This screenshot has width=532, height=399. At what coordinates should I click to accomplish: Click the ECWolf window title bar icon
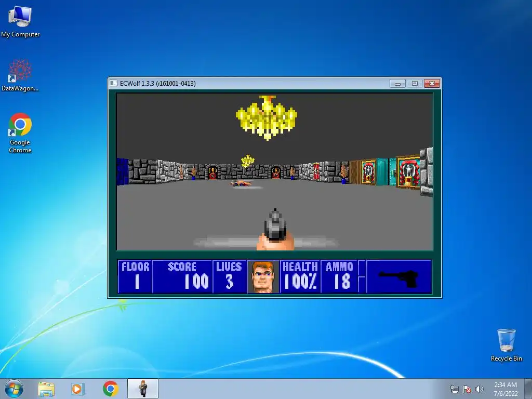tap(113, 83)
